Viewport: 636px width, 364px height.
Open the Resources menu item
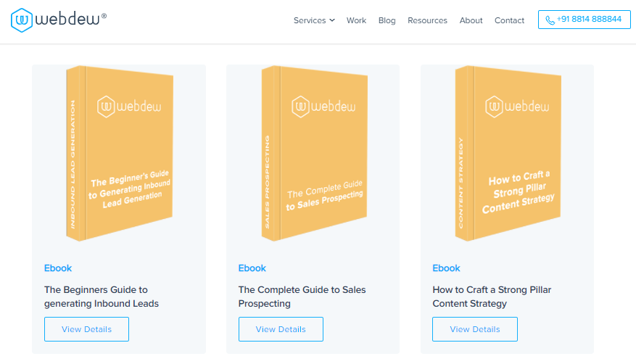click(x=427, y=20)
